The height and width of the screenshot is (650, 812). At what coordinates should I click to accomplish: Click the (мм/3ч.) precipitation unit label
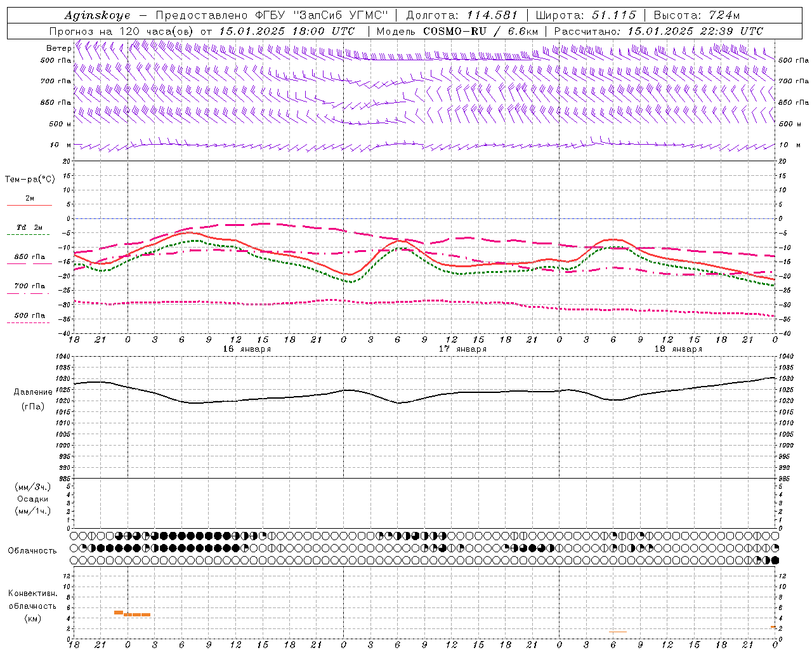(33, 487)
